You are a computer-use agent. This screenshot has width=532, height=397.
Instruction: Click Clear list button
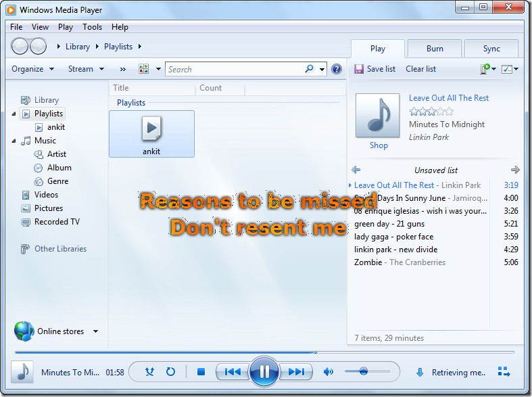420,69
